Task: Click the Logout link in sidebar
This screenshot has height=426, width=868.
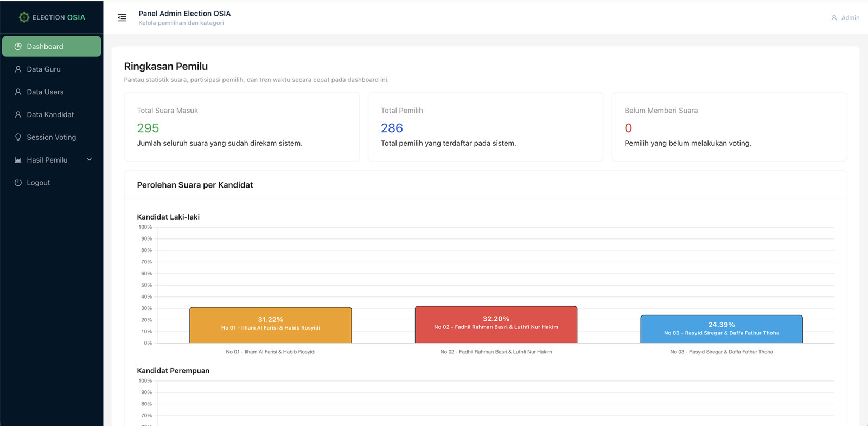Action: [52, 183]
